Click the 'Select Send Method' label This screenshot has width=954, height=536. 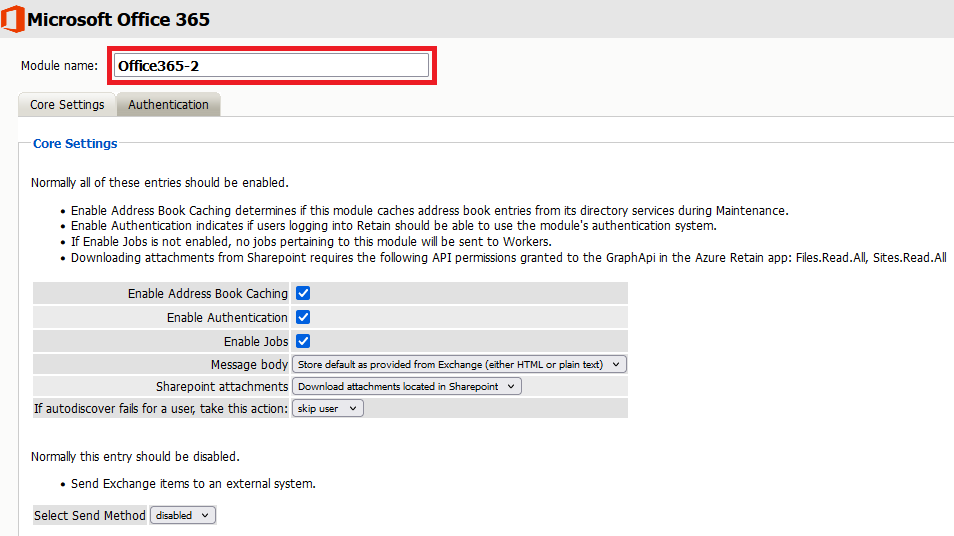click(x=89, y=515)
